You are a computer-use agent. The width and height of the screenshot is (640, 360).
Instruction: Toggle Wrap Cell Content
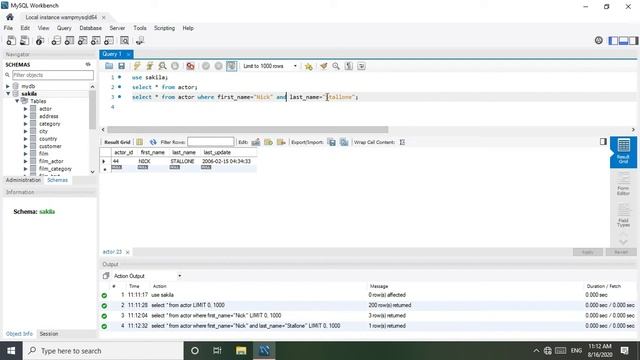point(402,142)
